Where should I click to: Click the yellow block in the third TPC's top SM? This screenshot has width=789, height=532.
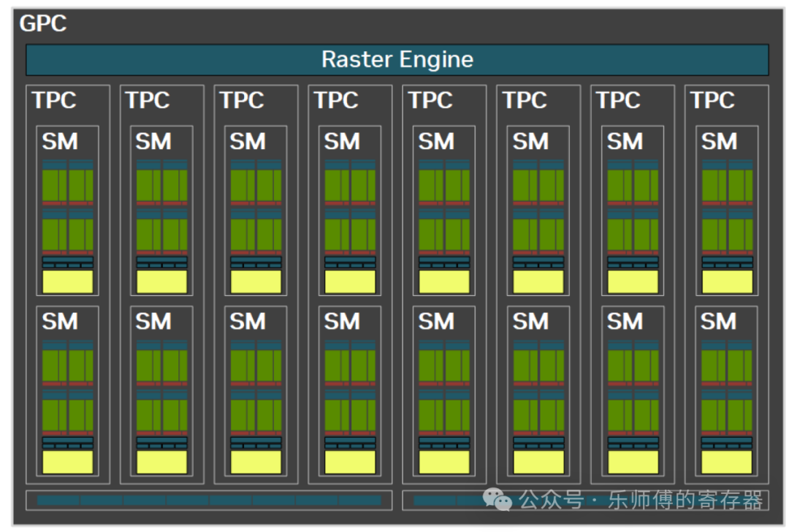point(256,281)
